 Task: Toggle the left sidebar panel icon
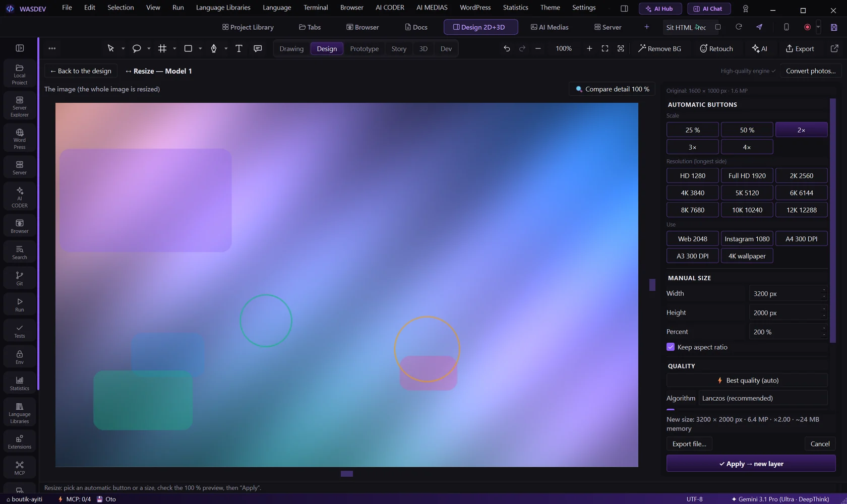coord(20,48)
